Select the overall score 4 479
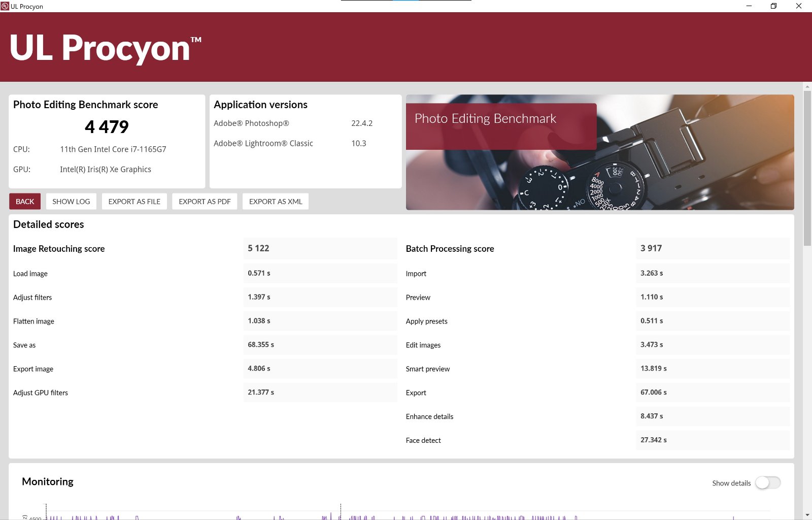Screen dimensions: 812x520 pyautogui.click(x=107, y=126)
